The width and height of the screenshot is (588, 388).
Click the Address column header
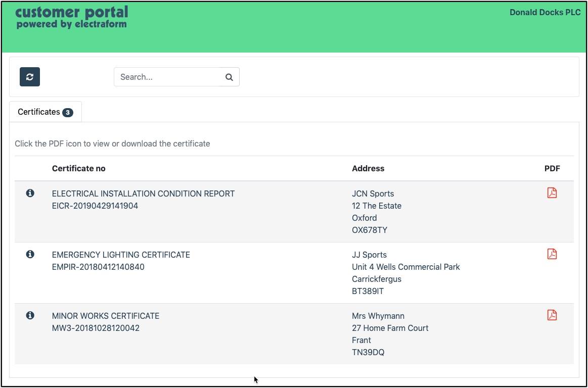point(368,169)
